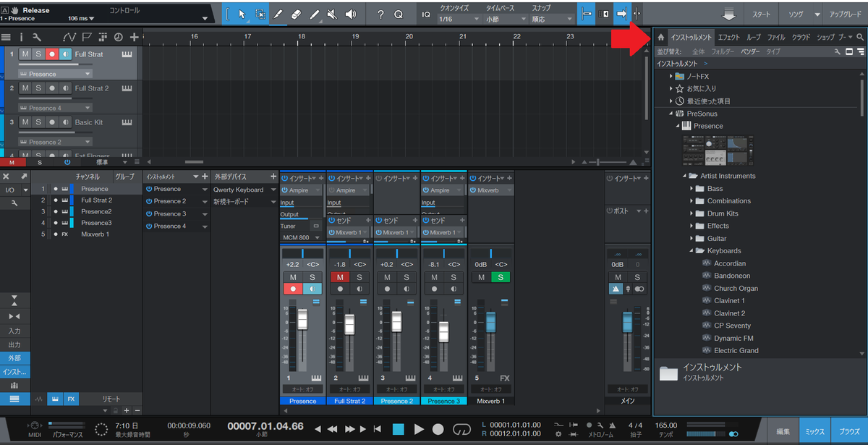
Task: Open browser options wrench icon
Action: [838, 52]
